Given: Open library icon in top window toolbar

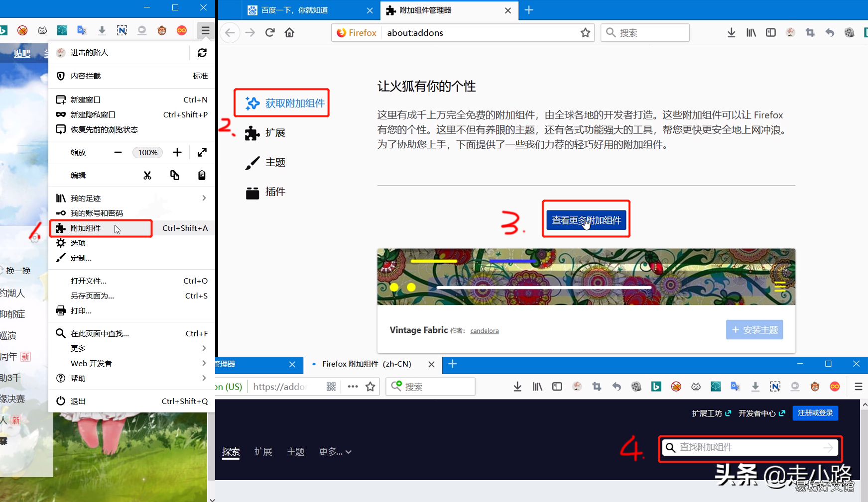Looking at the screenshot, I should click(x=751, y=33).
